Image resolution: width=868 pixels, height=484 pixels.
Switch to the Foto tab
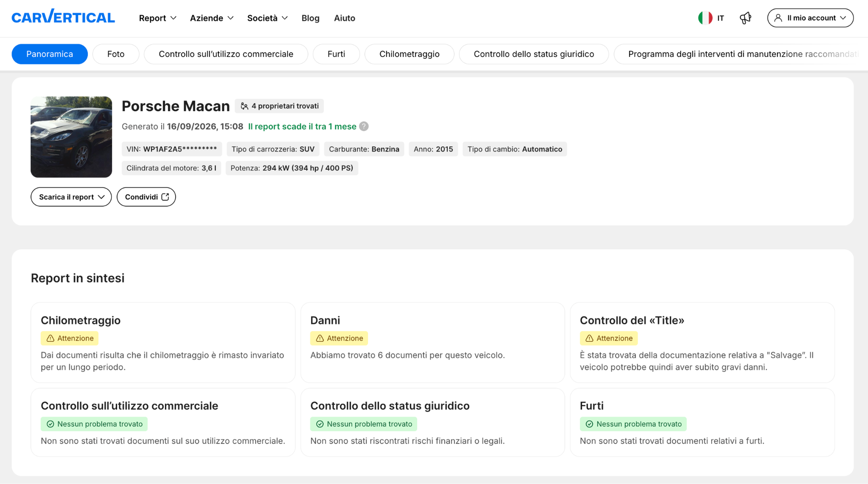(x=116, y=54)
